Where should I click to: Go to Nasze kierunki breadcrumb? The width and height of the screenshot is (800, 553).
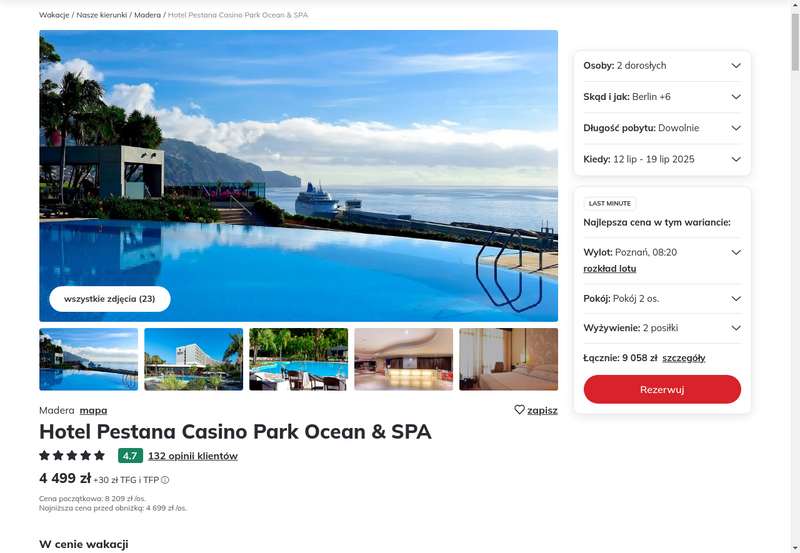pyautogui.click(x=102, y=15)
